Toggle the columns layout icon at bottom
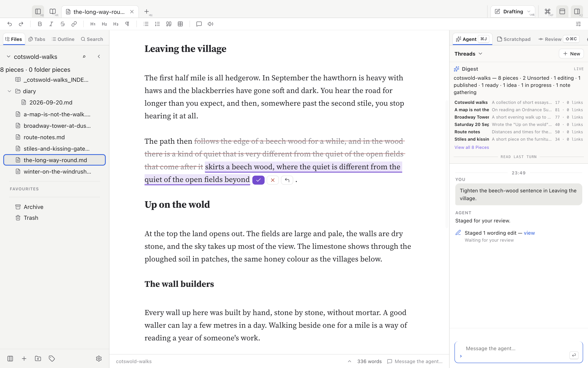588x368 pixels. pyautogui.click(x=10, y=359)
